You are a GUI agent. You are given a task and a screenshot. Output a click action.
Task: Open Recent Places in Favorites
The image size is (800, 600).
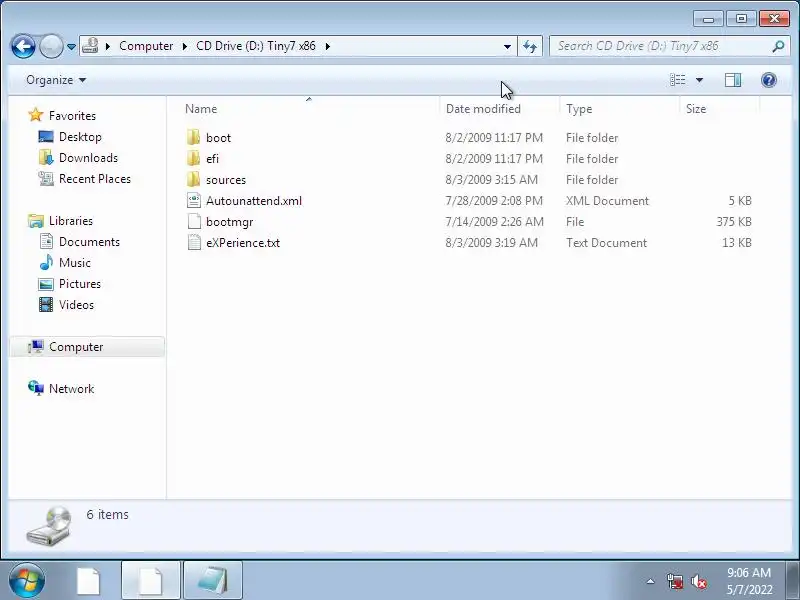click(x=95, y=179)
